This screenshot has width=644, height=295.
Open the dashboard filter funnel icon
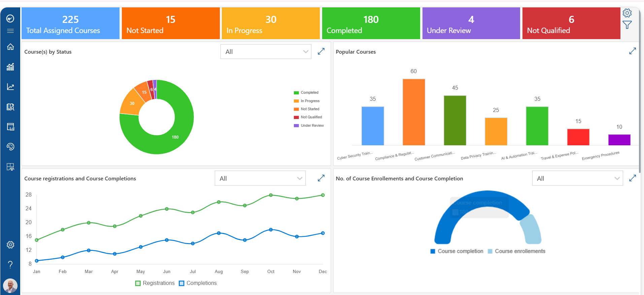627,25
